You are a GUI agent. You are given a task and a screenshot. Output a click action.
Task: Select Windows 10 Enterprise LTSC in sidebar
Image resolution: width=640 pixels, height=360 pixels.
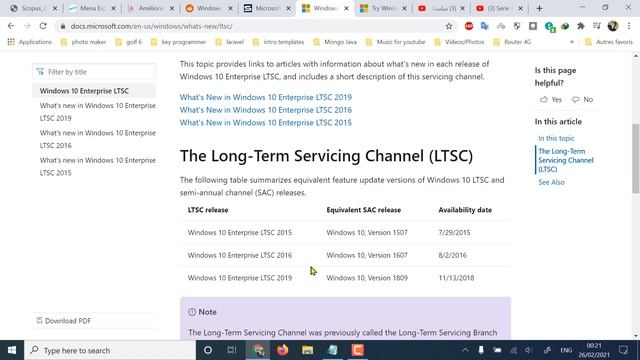coord(94,91)
